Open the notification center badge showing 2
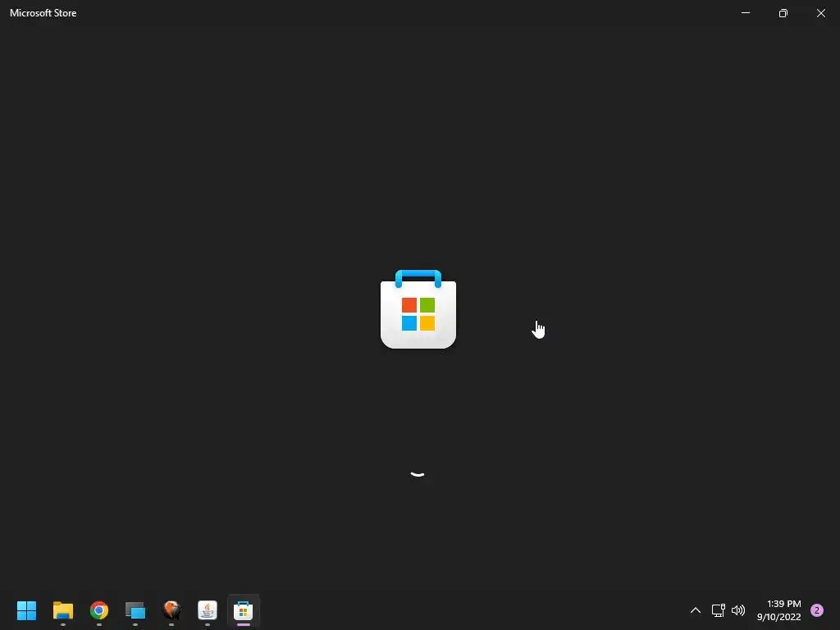 click(x=817, y=610)
